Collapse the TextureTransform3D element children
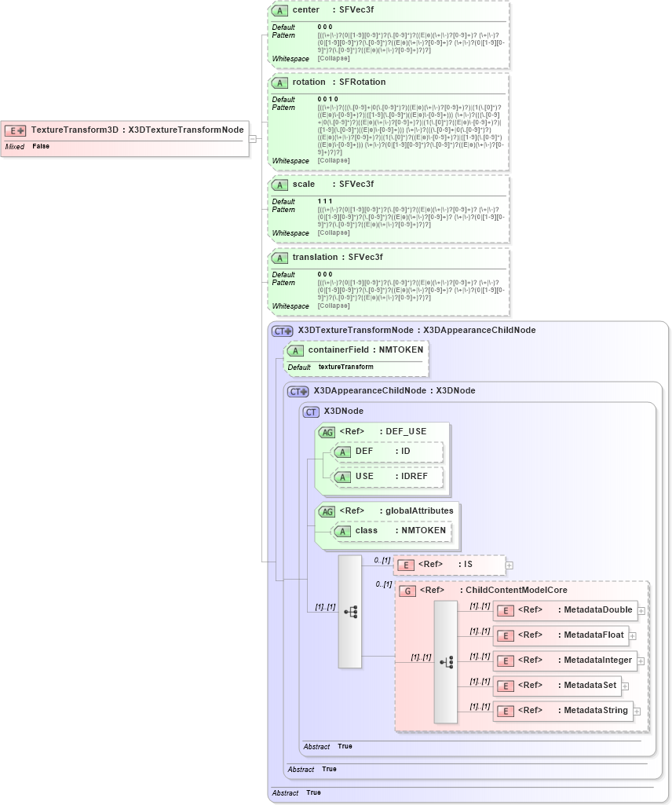Image resolution: width=672 pixels, height=805 pixels. point(253,138)
